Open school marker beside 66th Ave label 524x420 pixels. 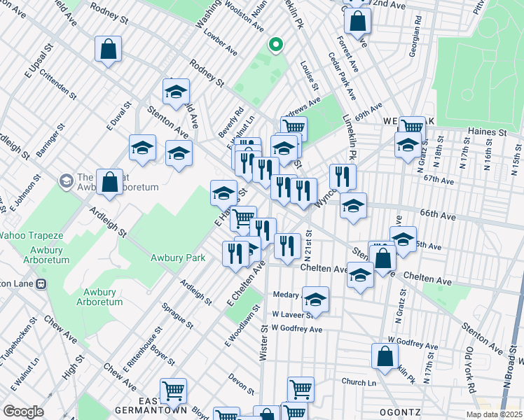click(353, 209)
